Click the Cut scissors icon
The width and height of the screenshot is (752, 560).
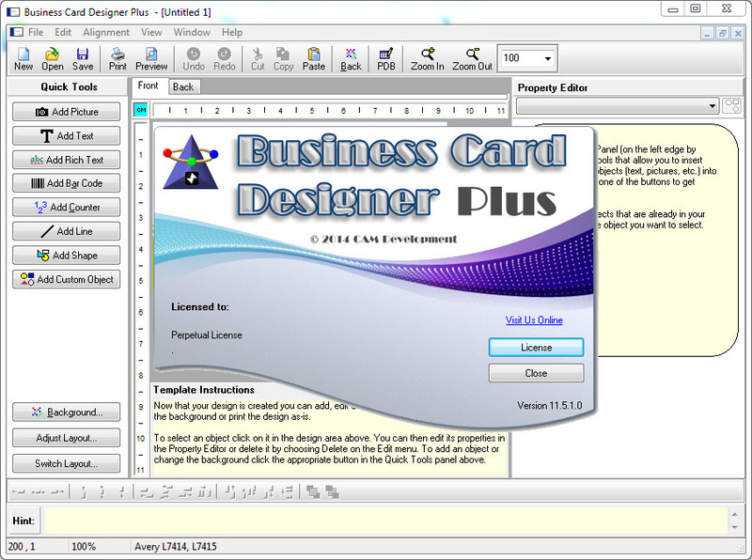pos(258,59)
